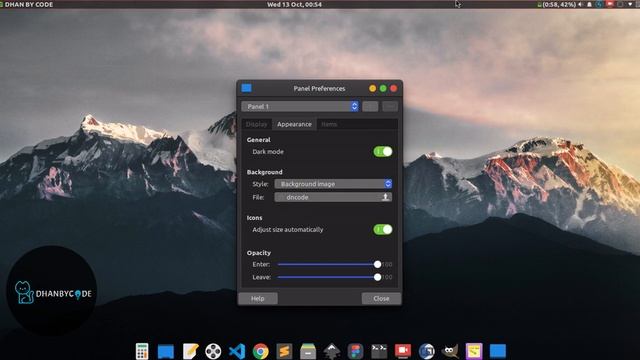Click the remove panel button at row end

(x=390, y=107)
